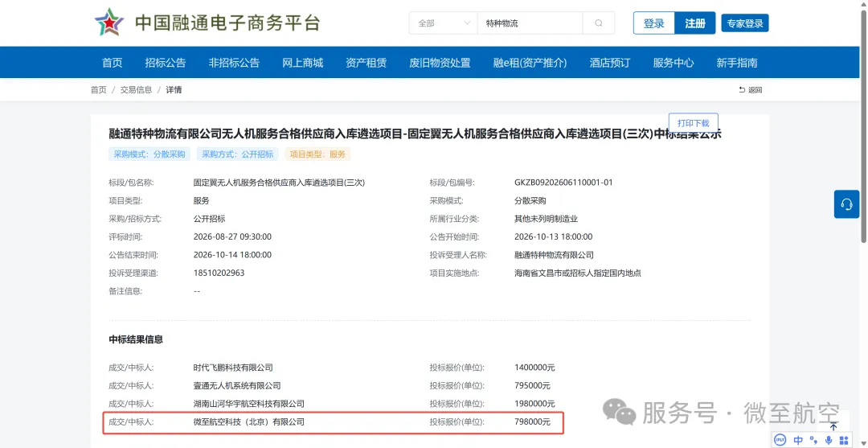This screenshot has height=448, width=868.
Task: Click the 采购方式：公开招标 tag
Action: point(237,154)
